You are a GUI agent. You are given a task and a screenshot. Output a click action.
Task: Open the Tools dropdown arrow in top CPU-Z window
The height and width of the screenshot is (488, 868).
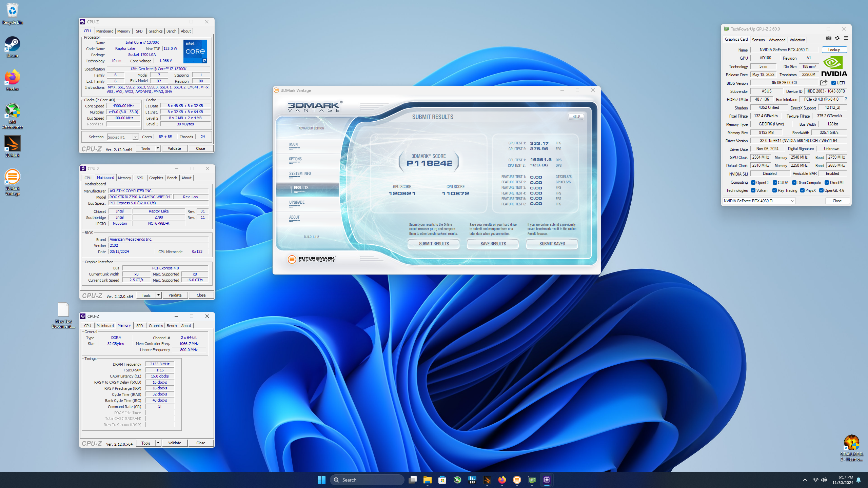(158, 148)
